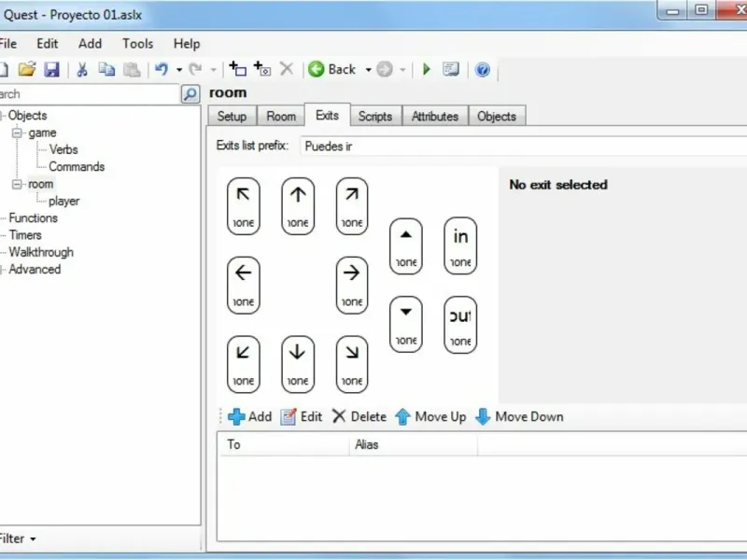This screenshot has width=747, height=560.
Task: Select the southwest exit button
Action: click(244, 364)
